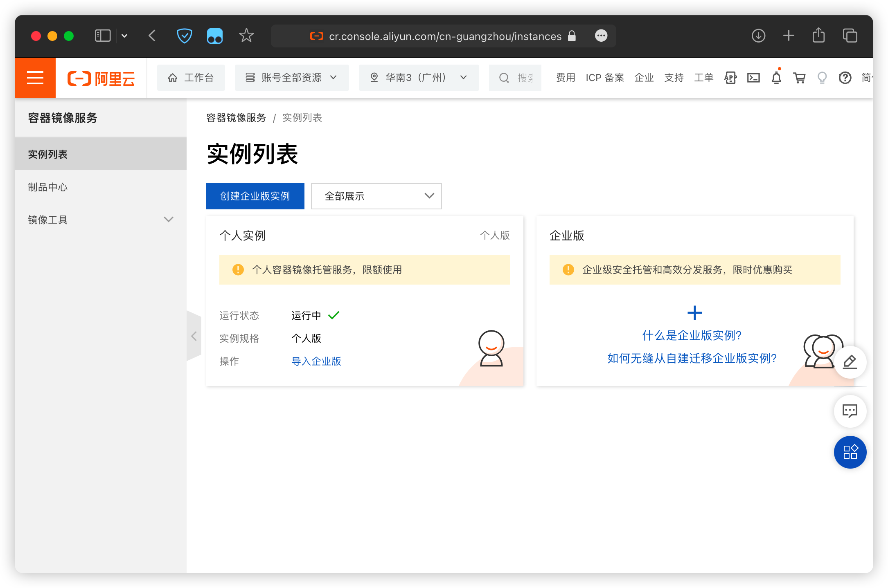Toggle Safari sidebar panel button
The height and width of the screenshot is (588, 888).
(102, 36)
